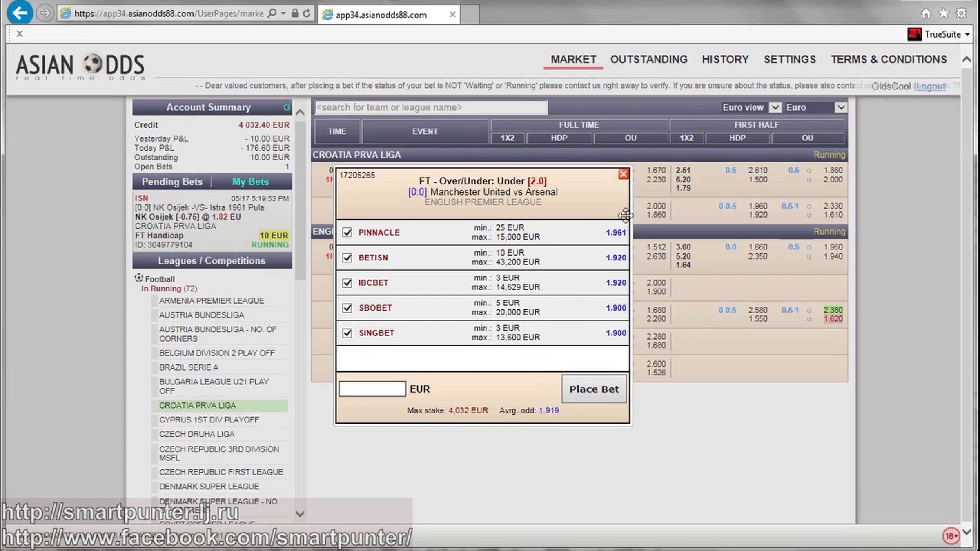Click the SBOBET 1.900 odds value
The image size is (980, 551).
tap(616, 308)
